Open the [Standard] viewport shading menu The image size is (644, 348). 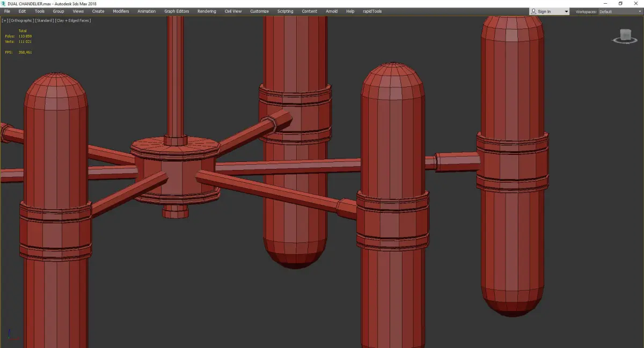[44, 20]
